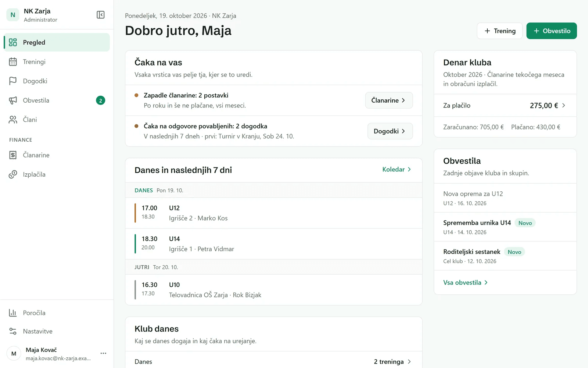Open Dogodki from pending replies row

coord(390,131)
